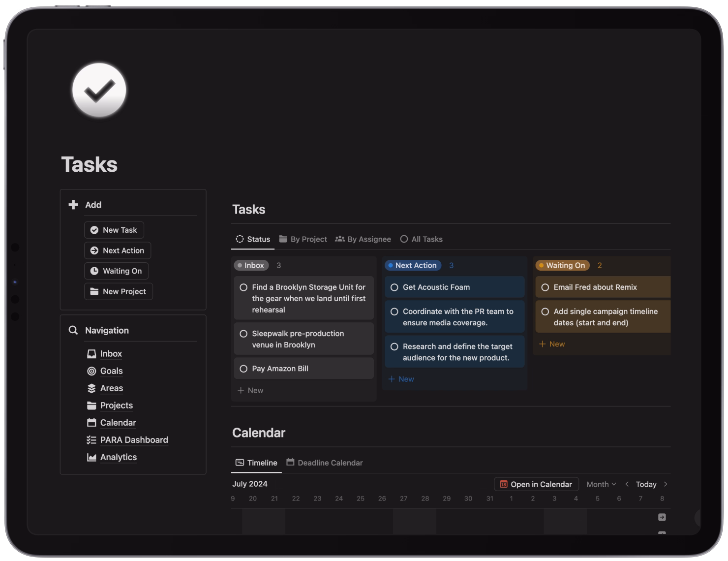This screenshot has width=728, height=561.
Task: Open the Find a Brooklyn Storage Unit card
Action: (304, 298)
